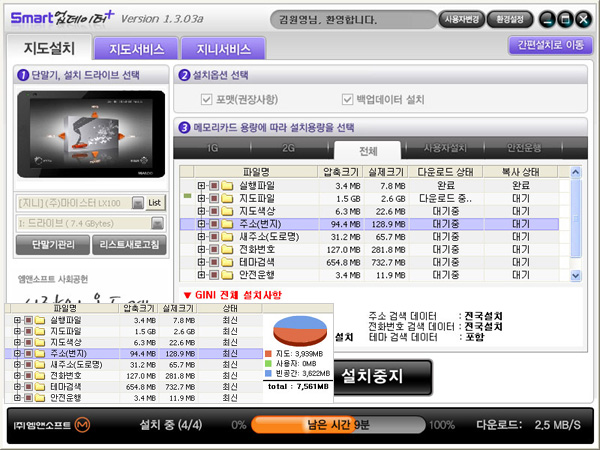Click the 단말기관리 button

click(x=53, y=245)
